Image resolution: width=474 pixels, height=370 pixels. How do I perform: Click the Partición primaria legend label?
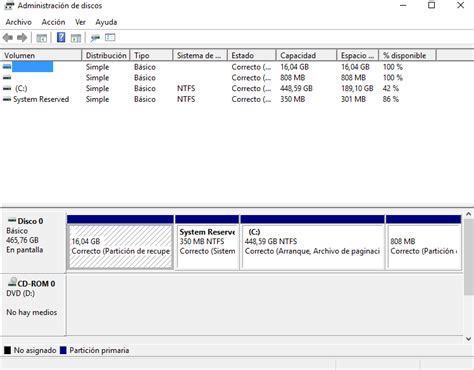pyautogui.click(x=99, y=350)
